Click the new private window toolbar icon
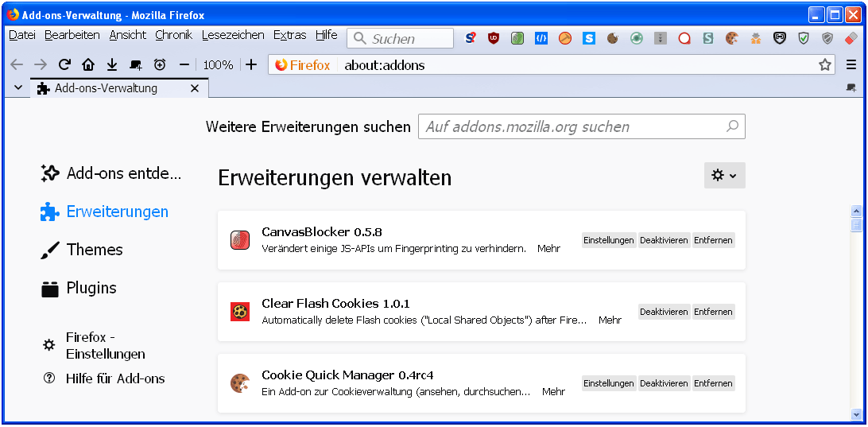This screenshot has width=868, height=427. pyautogui.click(x=136, y=64)
